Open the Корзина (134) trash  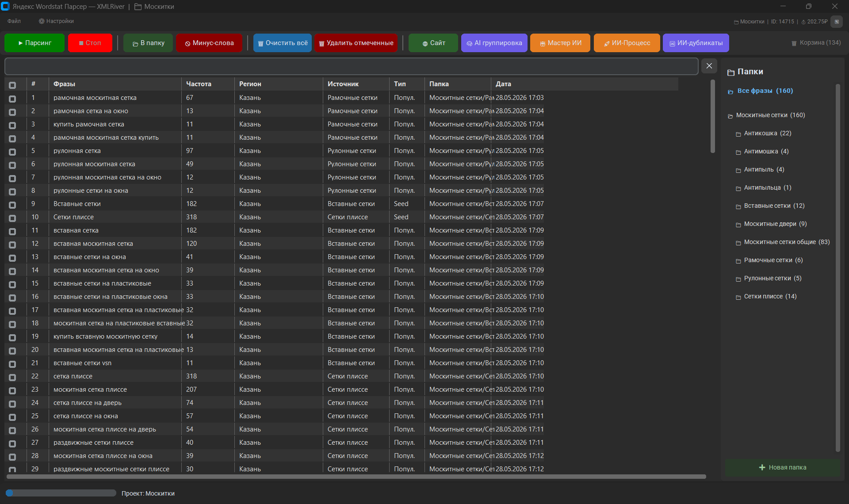pyautogui.click(x=816, y=43)
